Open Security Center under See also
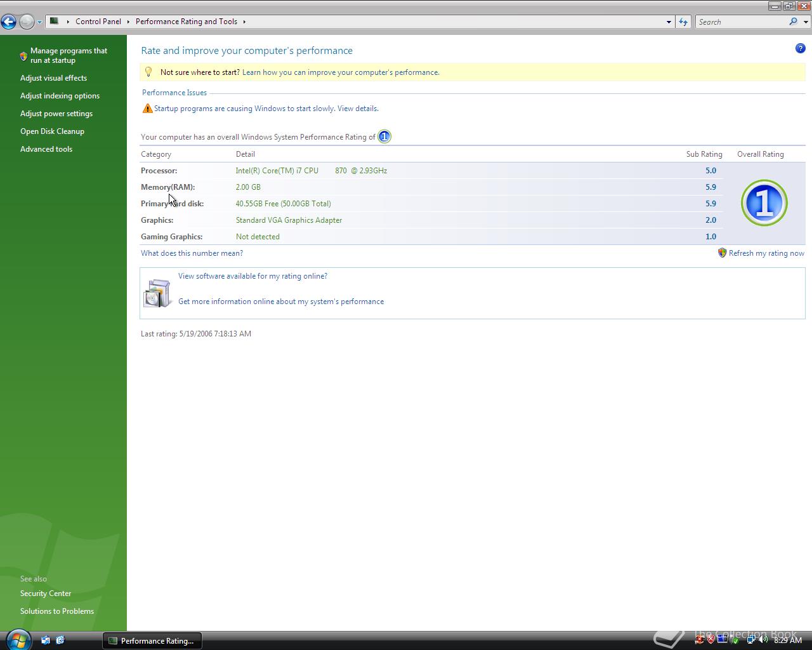812x650 pixels. click(46, 594)
